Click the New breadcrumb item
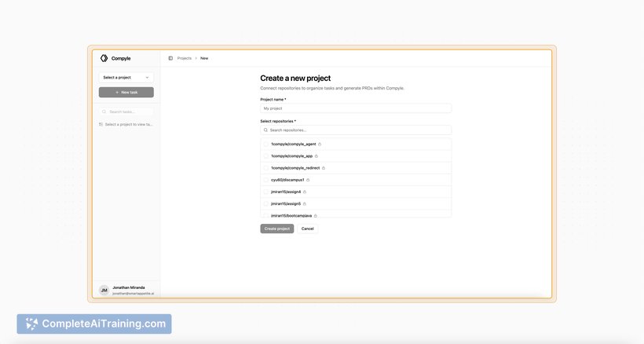The image size is (644, 344). point(204,58)
